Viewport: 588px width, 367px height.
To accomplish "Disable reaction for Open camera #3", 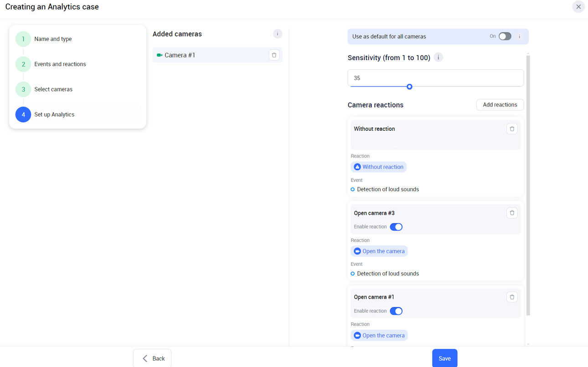I will tap(396, 227).
